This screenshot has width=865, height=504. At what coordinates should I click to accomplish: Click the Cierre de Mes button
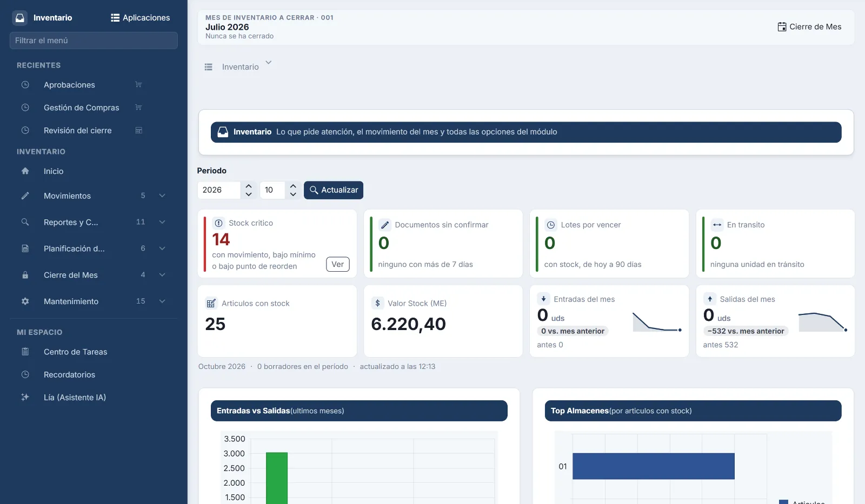809,26
